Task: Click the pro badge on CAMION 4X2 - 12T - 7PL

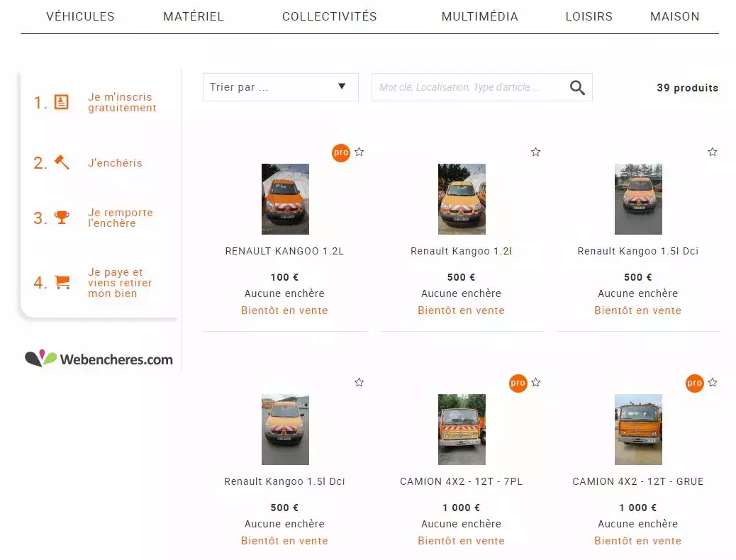Action: pos(518,383)
